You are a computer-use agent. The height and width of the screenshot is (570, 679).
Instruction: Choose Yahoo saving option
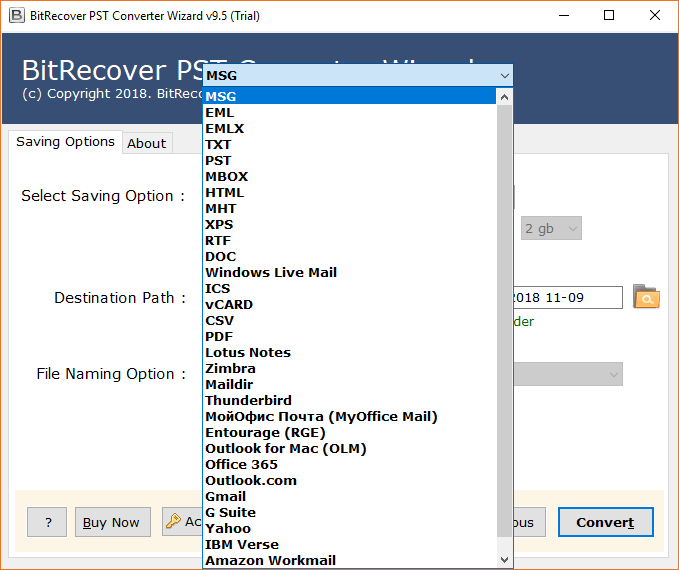click(x=349, y=529)
